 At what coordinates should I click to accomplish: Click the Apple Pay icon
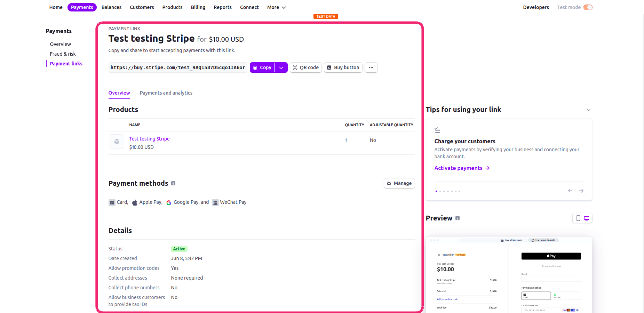point(135,203)
